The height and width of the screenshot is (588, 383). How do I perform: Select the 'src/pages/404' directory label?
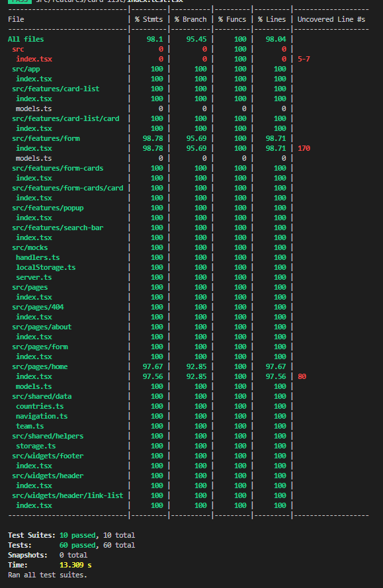tap(38, 307)
